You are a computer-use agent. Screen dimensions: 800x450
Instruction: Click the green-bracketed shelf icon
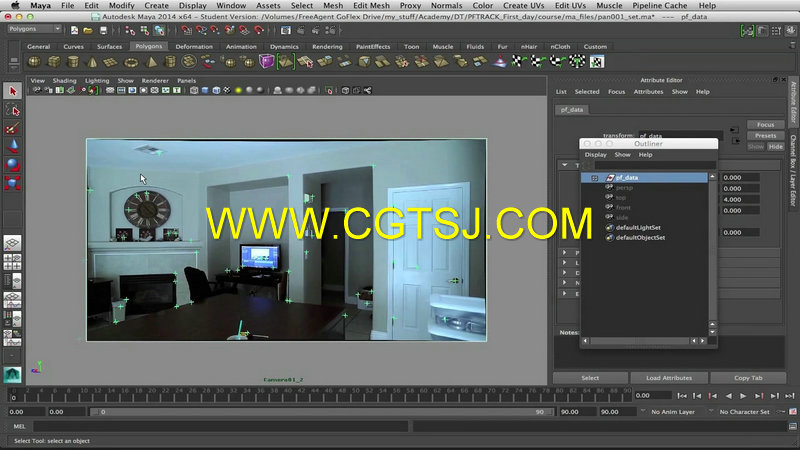286,62
